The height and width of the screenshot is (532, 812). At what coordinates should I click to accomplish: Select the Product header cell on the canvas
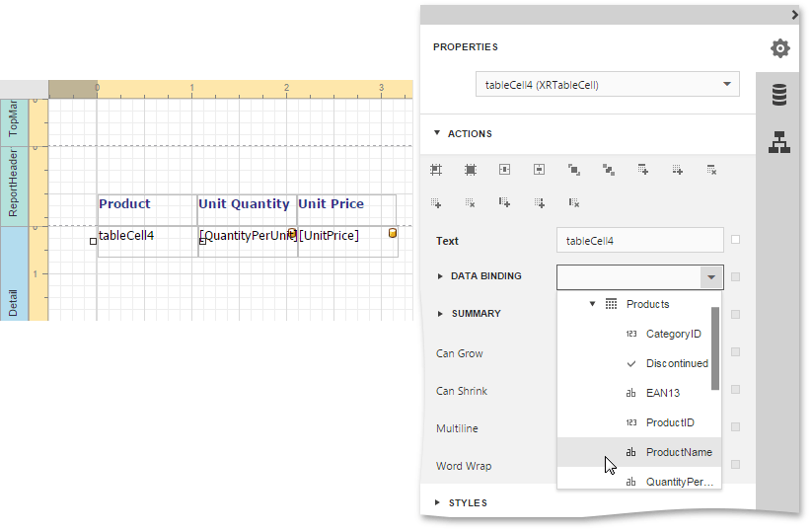coord(148,210)
